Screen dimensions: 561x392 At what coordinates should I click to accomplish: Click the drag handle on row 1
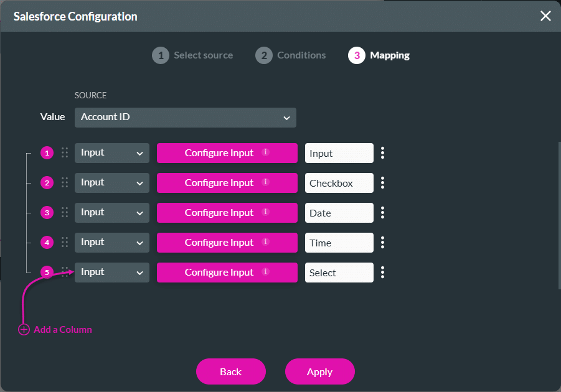(x=64, y=152)
